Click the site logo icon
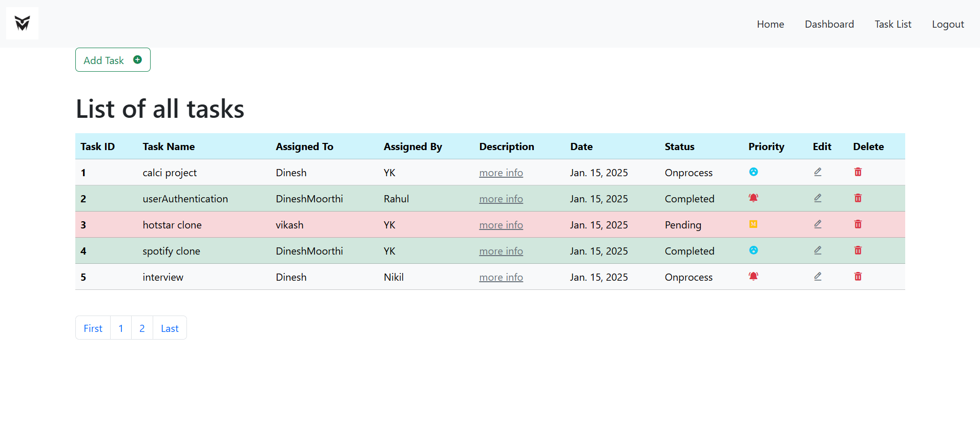 click(22, 23)
